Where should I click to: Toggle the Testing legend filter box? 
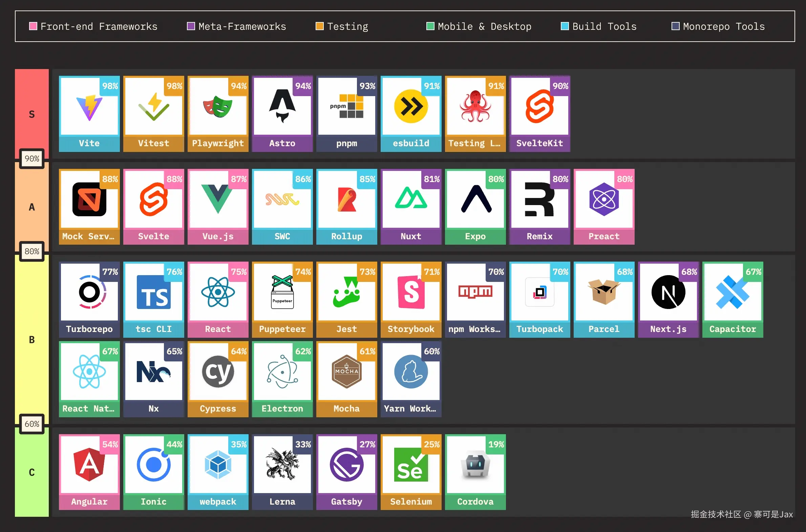click(x=319, y=26)
